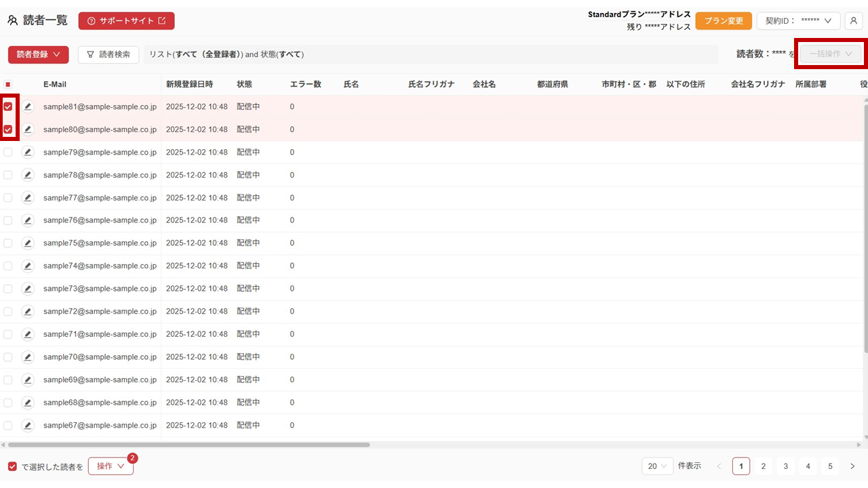This screenshot has height=488, width=868.
Task: Click edit icon for sample67 reader
Action: (28, 426)
